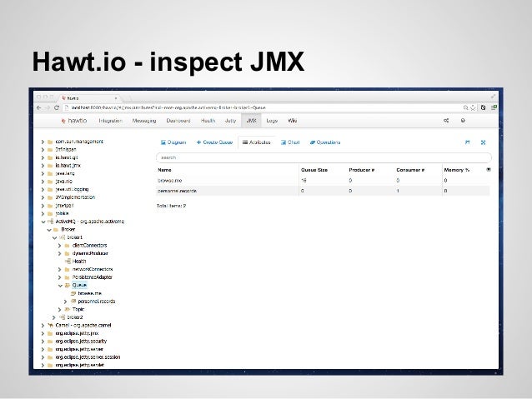532x399 pixels.
Task: Open the Logs navbar tab
Action: (272, 121)
